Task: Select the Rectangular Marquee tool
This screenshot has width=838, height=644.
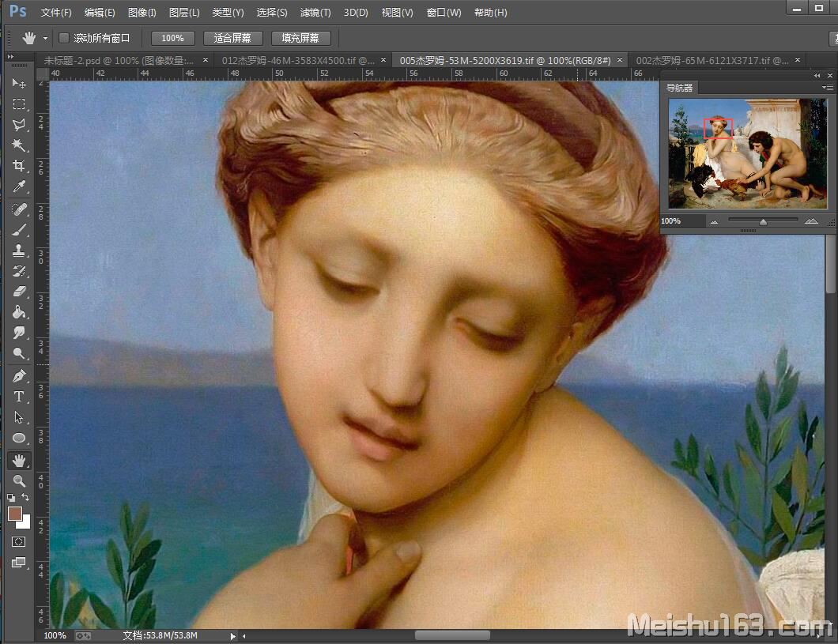Action: coord(19,104)
